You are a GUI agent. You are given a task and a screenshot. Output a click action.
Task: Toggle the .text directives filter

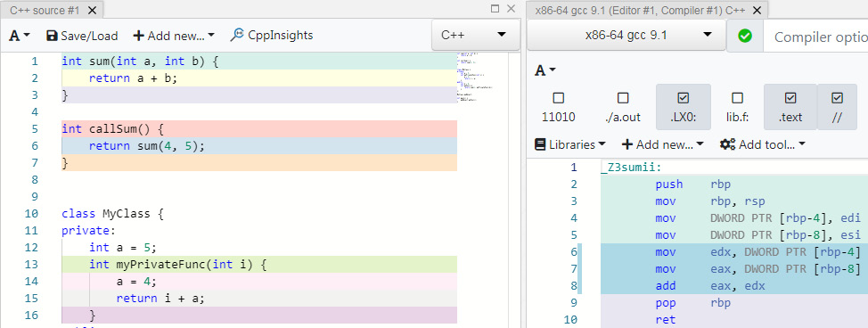(790, 107)
